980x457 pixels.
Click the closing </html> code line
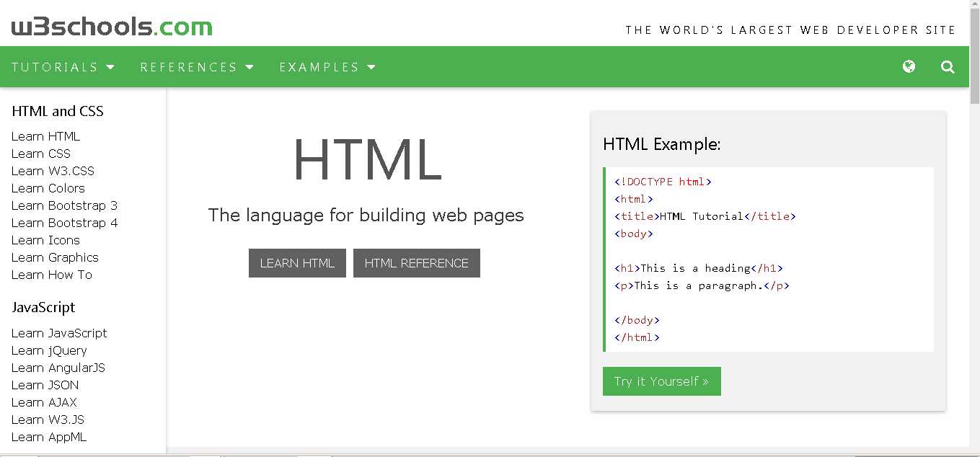(x=637, y=337)
